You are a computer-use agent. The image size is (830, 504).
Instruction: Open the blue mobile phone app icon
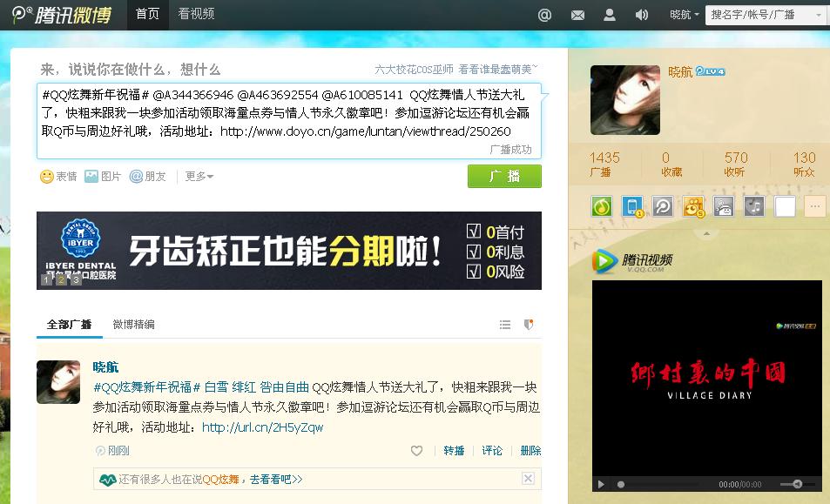pos(632,206)
